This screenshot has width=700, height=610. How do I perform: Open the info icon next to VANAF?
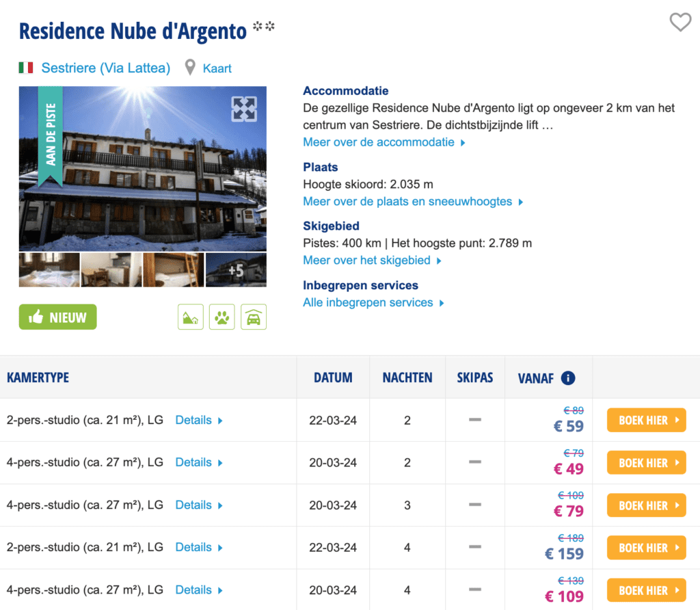point(567,378)
